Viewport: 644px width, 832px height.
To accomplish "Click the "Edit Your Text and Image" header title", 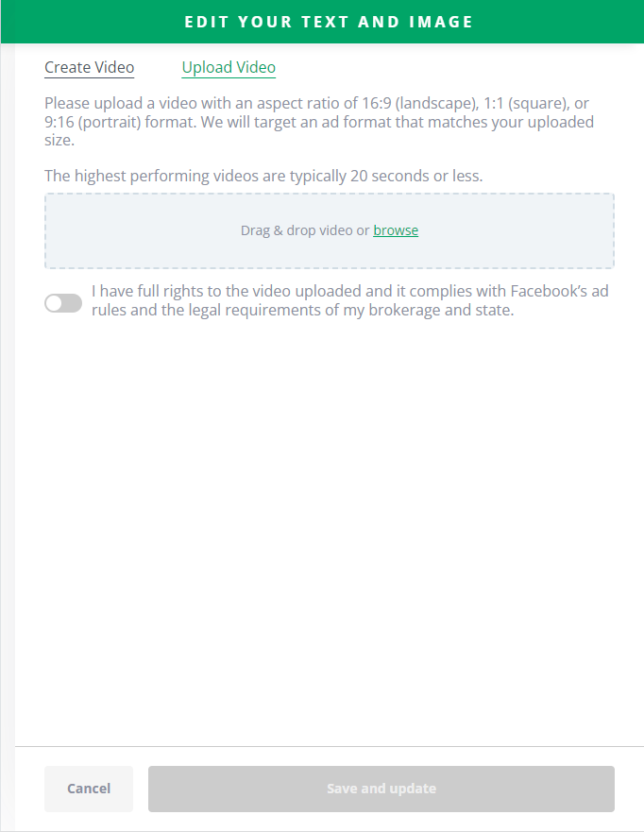I will tap(329, 22).
